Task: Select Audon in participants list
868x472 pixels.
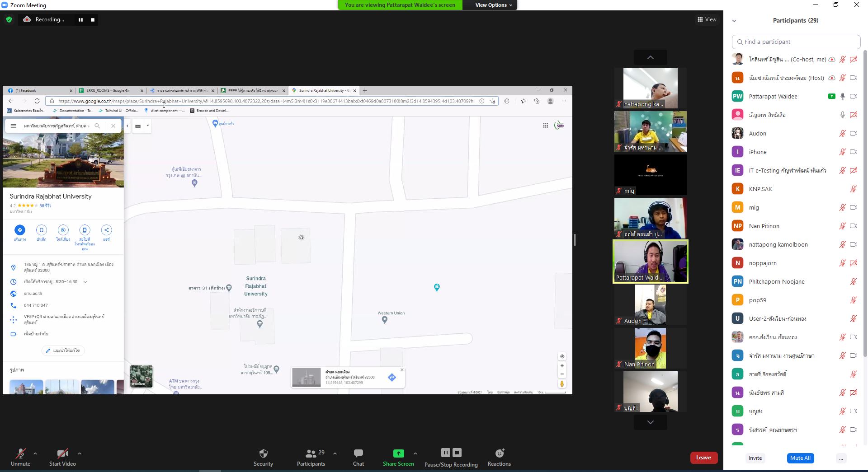Action: tap(757, 133)
